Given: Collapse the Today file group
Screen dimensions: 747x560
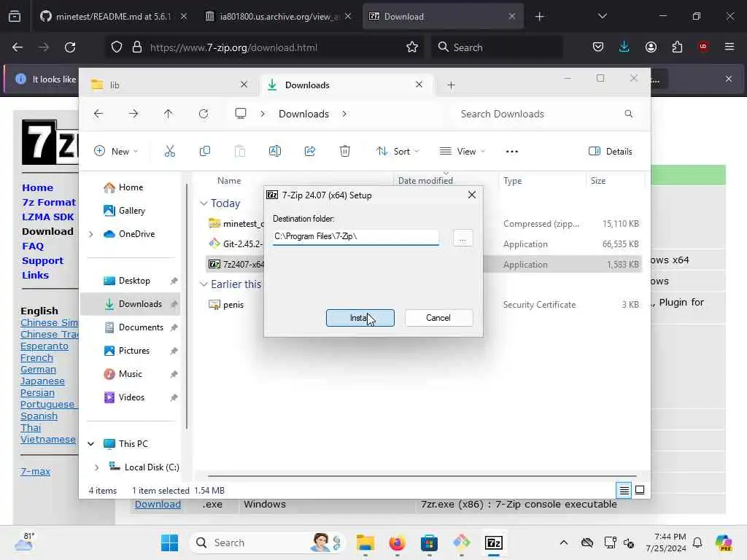Looking at the screenshot, I should 204,203.
